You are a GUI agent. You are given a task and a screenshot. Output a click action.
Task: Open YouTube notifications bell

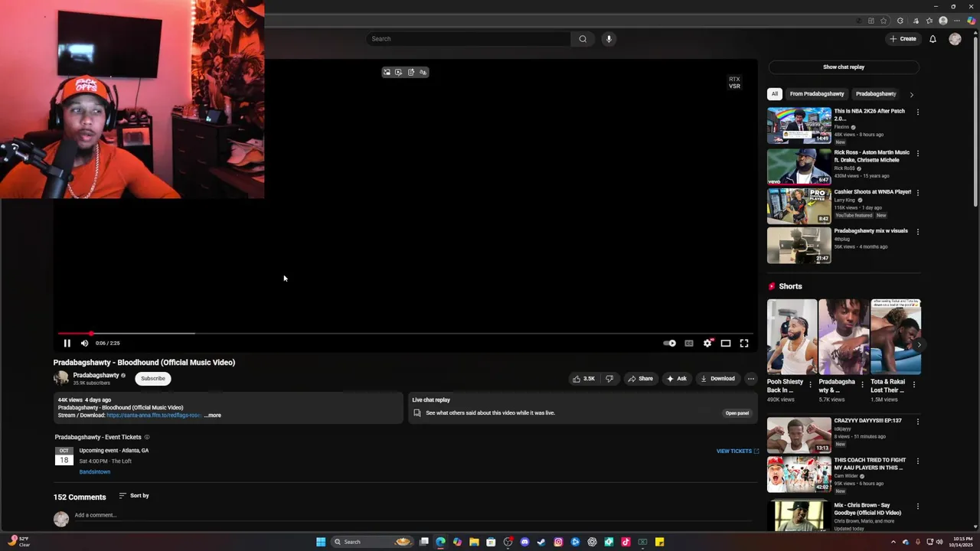pyautogui.click(x=933, y=39)
